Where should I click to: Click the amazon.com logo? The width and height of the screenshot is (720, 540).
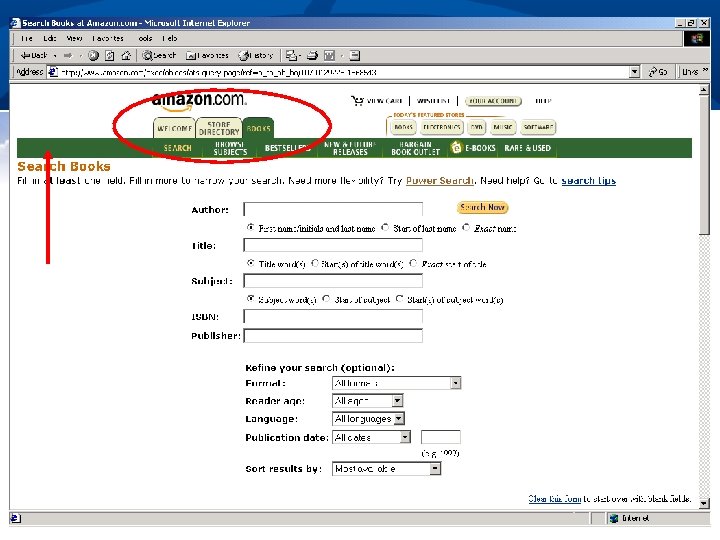(198, 101)
